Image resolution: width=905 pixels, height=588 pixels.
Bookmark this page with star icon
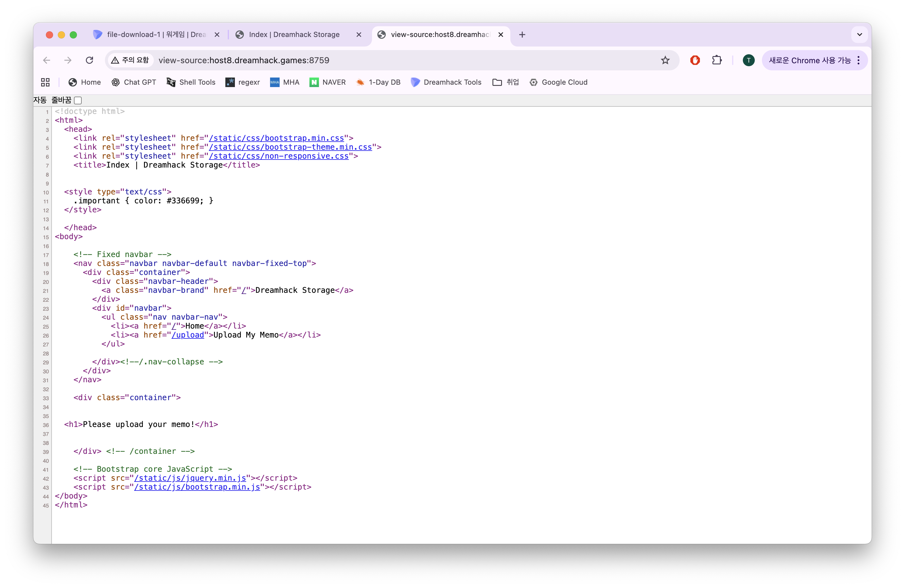[x=665, y=60]
